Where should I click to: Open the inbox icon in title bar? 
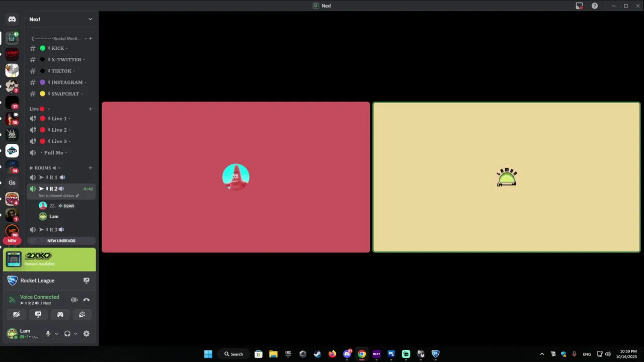pos(579,6)
